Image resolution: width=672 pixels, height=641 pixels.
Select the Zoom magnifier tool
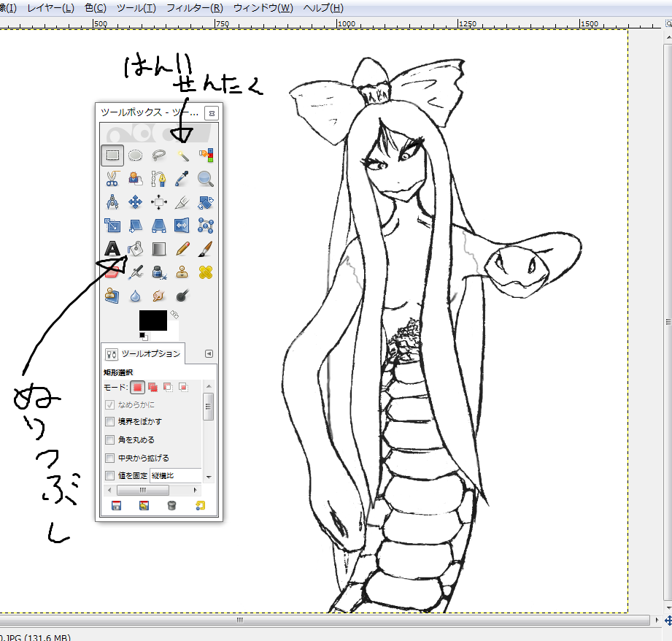pyautogui.click(x=206, y=179)
